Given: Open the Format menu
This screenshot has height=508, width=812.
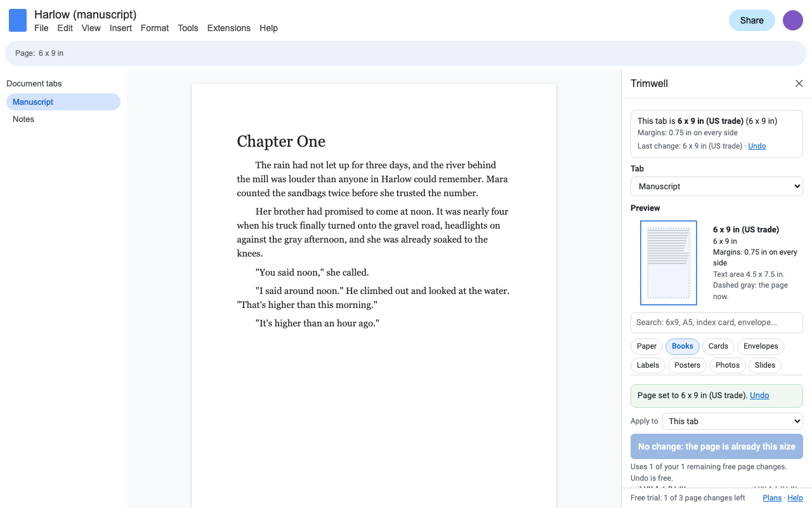Looking at the screenshot, I should pyautogui.click(x=155, y=28).
